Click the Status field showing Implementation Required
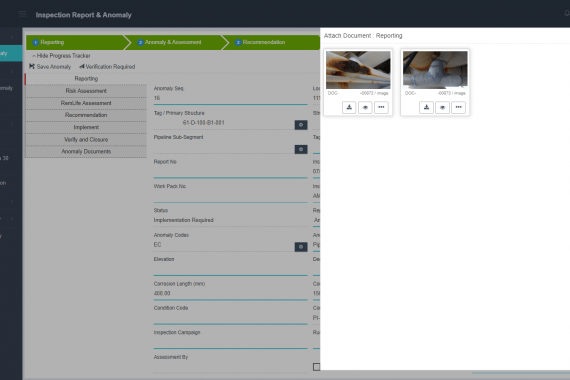The height and width of the screenshot is (380, 570). 230,220
